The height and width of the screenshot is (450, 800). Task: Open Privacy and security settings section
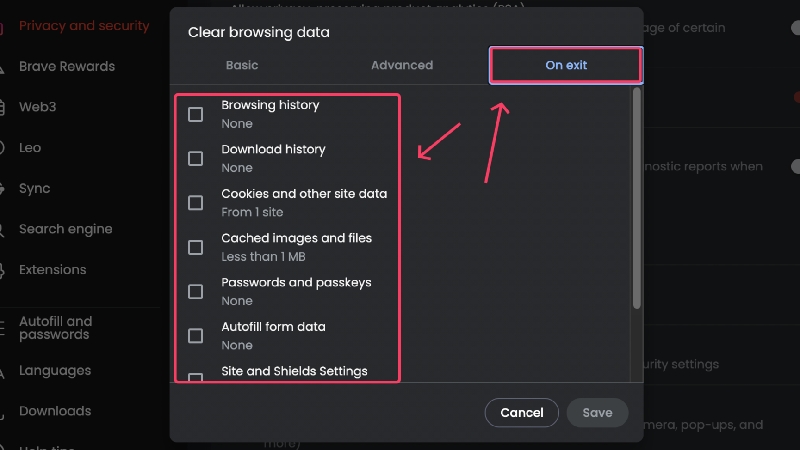84,26
